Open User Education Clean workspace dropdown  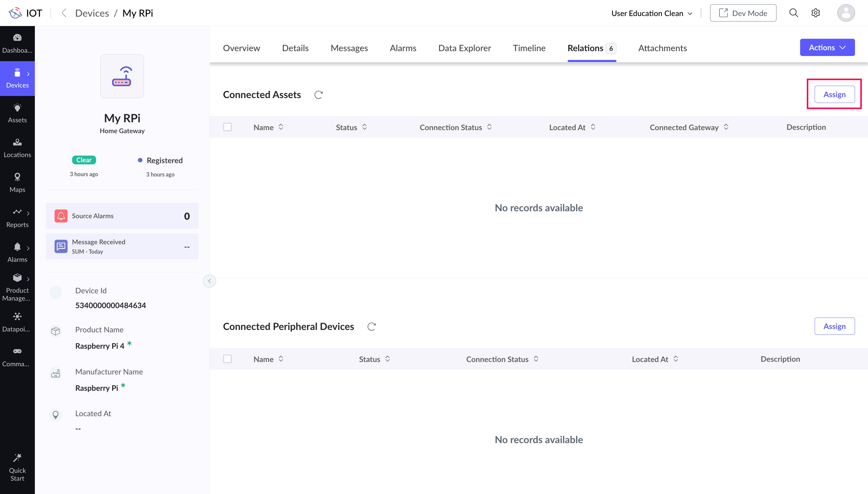point(651,13)
